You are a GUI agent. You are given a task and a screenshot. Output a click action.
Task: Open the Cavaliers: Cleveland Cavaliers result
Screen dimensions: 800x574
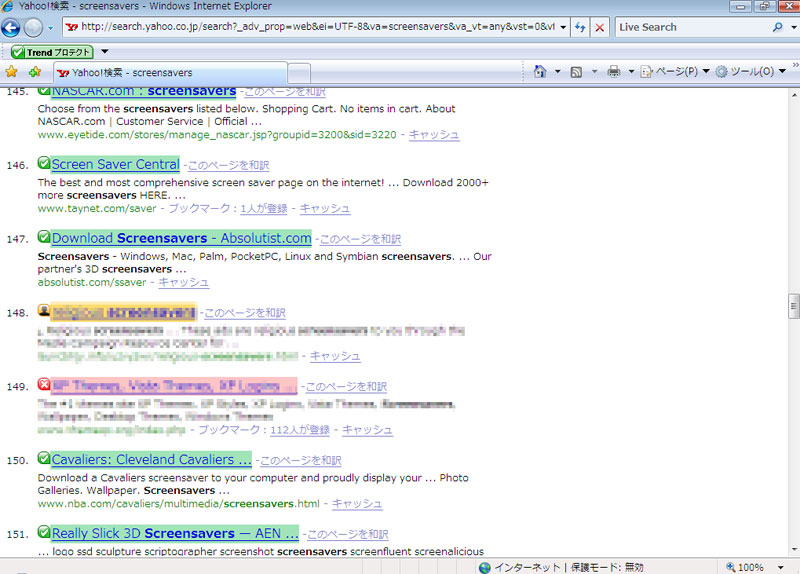click(x=152, y=460)
